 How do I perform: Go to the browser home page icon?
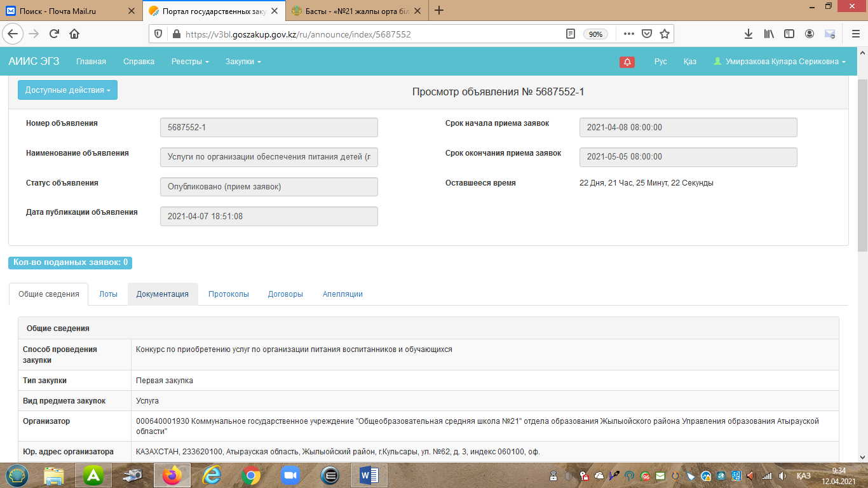tap(74, 34)
